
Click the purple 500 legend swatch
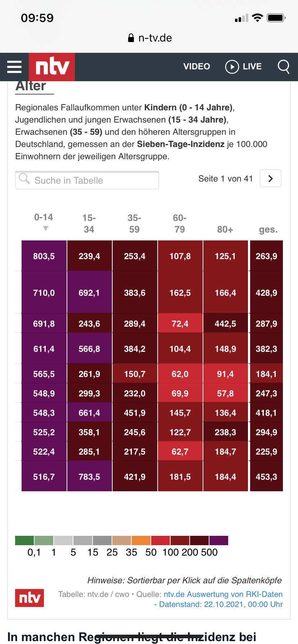(x=219, y=540)
